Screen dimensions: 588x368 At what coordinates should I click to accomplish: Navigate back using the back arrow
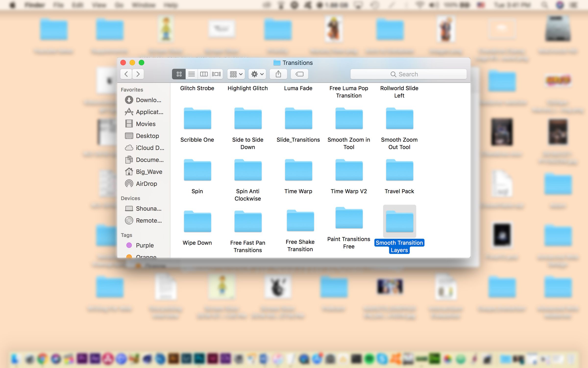click(126, 74)
